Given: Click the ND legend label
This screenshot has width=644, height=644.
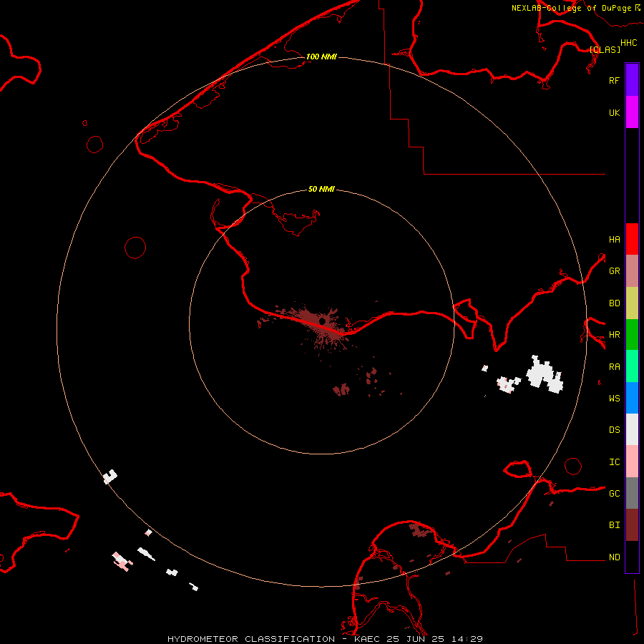Looking at the screenshot, I should coord(614,557).
